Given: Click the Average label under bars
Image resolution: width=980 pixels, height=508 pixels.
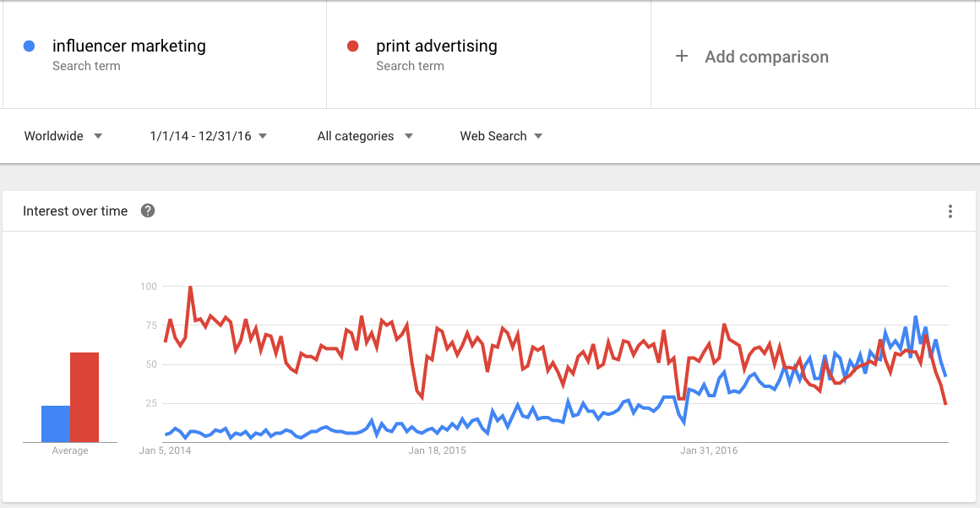Looking at the screenshot, I should click(x=70, y=451).
